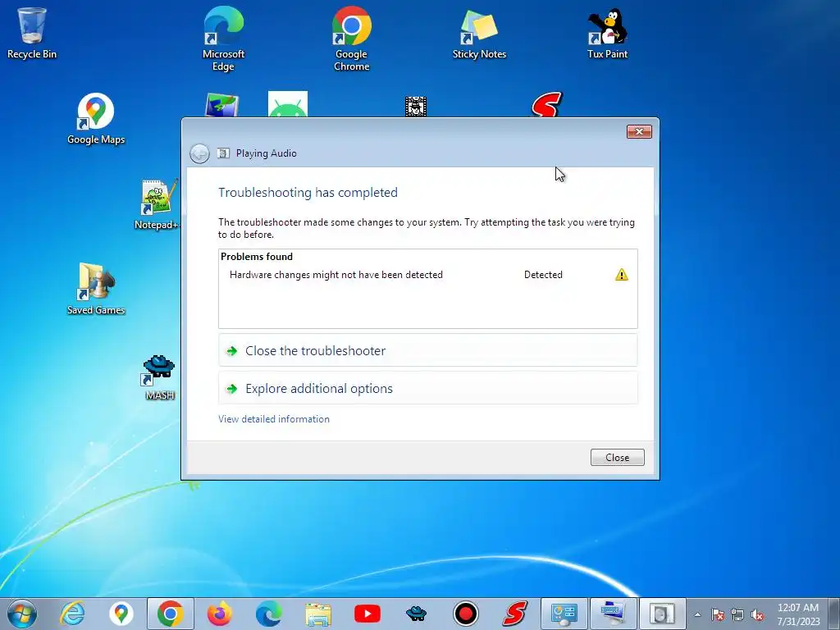Open the View detailed information link

point(274,419)
